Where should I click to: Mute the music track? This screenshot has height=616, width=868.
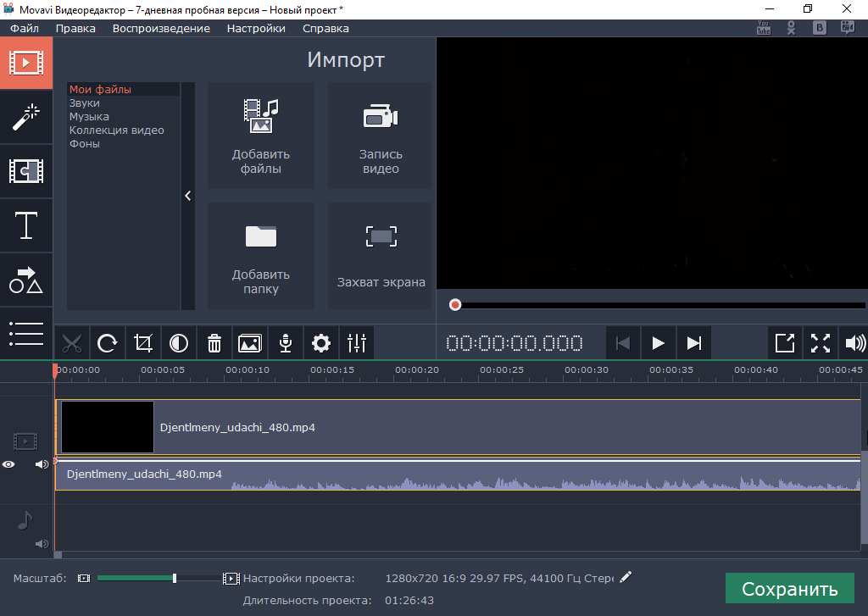[x=42, y=543]
